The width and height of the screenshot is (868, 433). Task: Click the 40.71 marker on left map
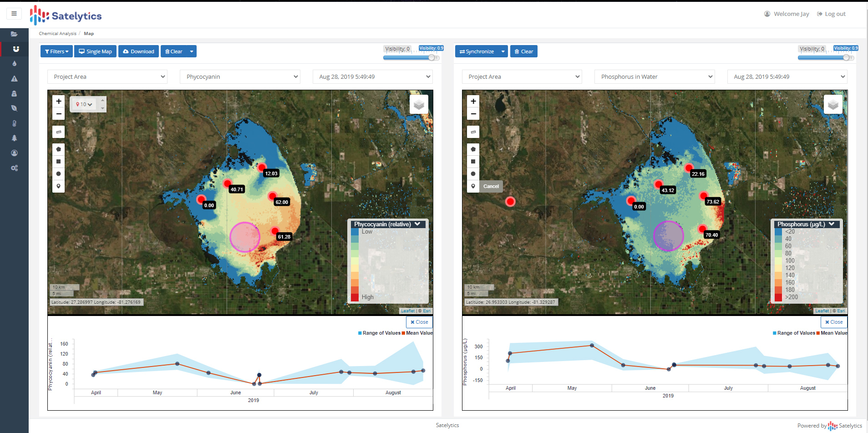click(x=227, y=183)
